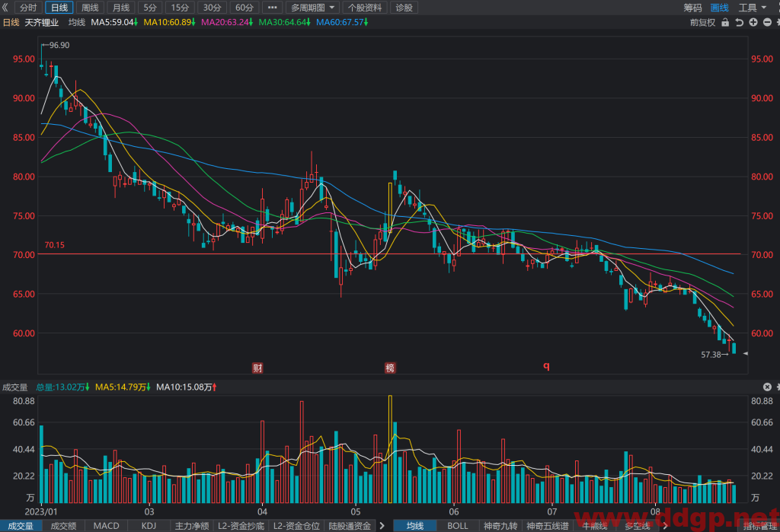The height and width of the screenshot is (532, 780).
Task: Show more main-indicator tabs after 多空线
Action: tap(665, 526)
